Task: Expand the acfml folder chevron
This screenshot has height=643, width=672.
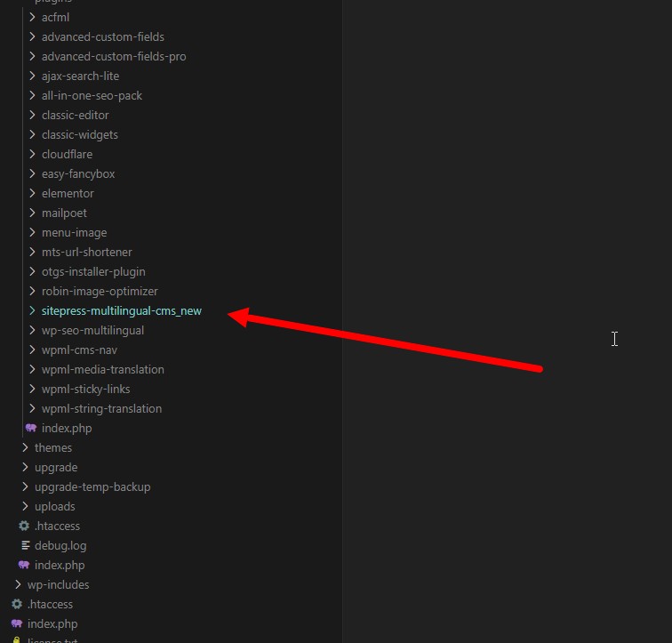Action: click(32, 17)
